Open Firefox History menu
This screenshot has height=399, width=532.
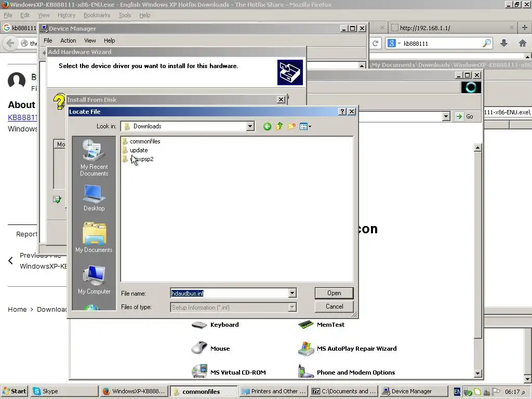[66, 15]
